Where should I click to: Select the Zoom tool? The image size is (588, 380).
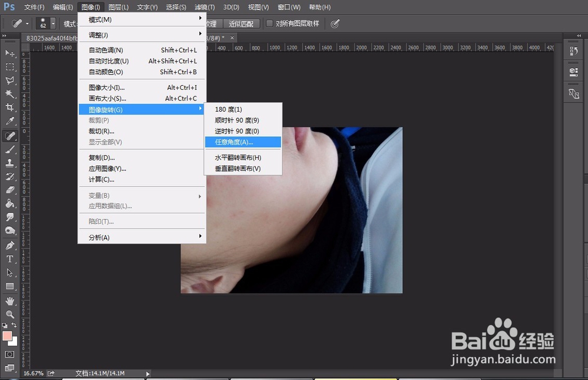coord(10,314)
